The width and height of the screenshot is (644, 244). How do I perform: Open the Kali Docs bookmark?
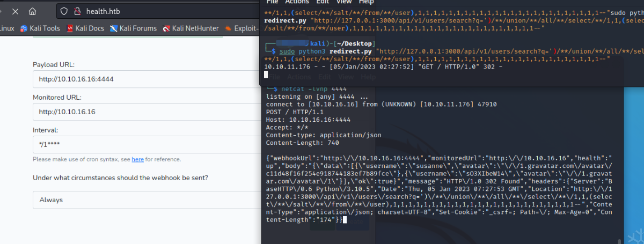(85, 28)
